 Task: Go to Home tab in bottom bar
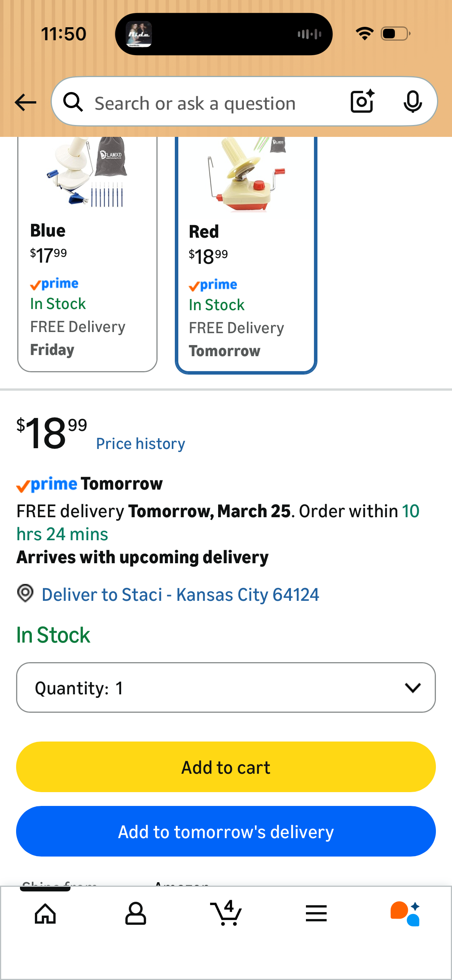click(45, 914)
